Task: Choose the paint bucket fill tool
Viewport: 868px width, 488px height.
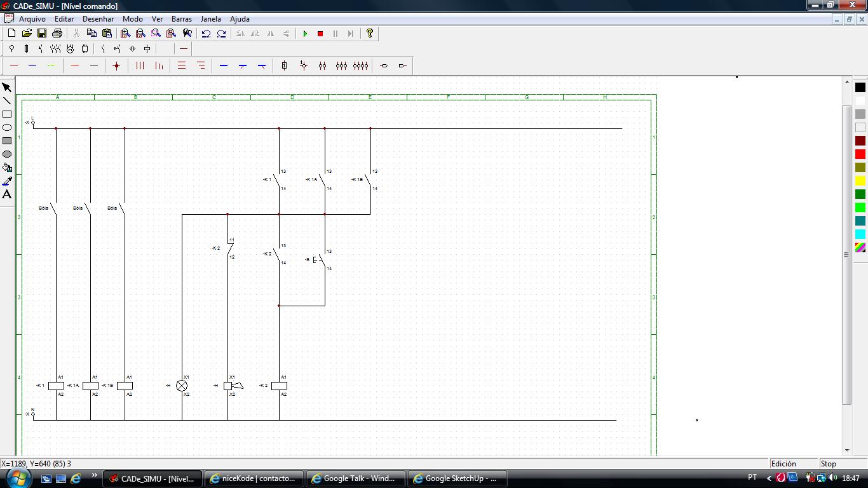Action: 7,168
